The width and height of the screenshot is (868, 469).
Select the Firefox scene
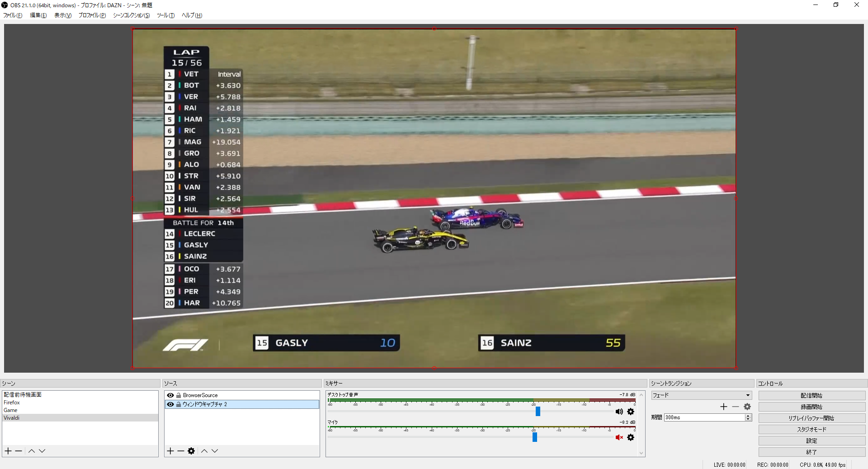click(x=80, y=403)
